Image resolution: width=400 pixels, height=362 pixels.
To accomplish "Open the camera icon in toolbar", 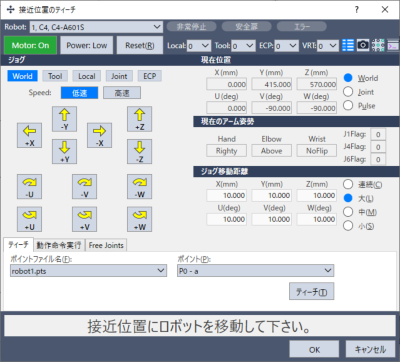I will click(363, 45).
